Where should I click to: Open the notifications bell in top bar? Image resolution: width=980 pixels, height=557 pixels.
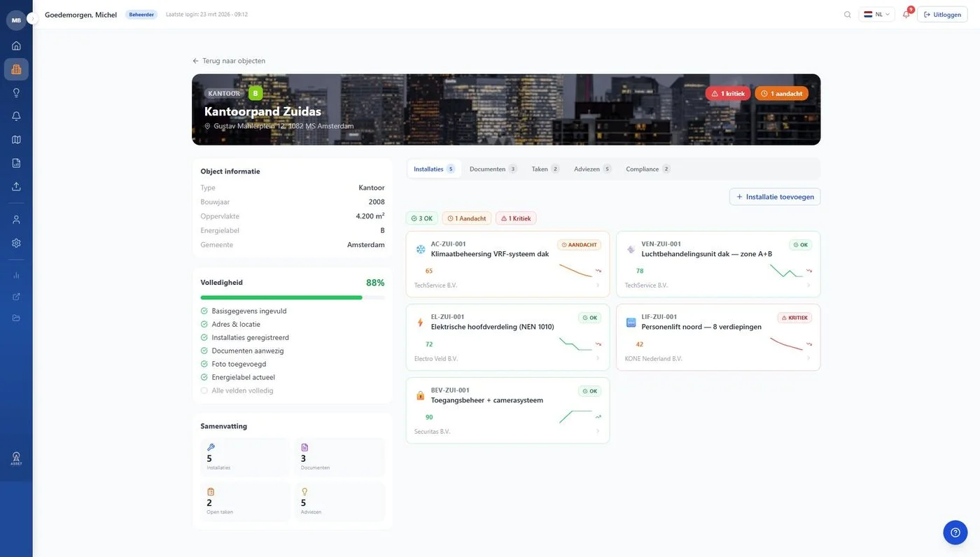click(x=906, y=14)
